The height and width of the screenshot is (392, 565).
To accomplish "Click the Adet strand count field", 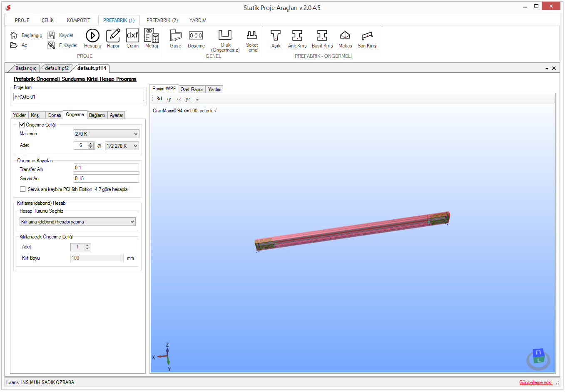I will pyautogui.click(x=81, y=146).
